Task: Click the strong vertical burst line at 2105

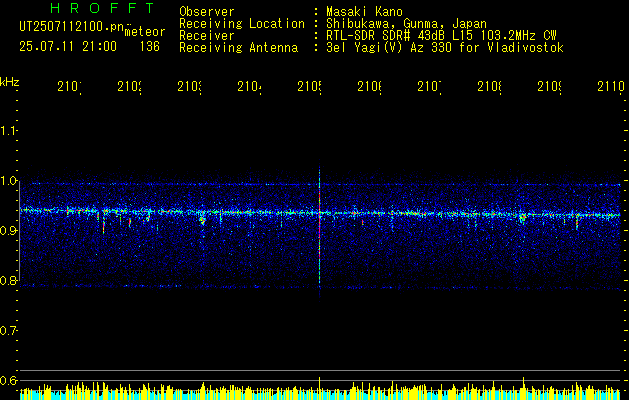Action: click(x=320, y=233)
